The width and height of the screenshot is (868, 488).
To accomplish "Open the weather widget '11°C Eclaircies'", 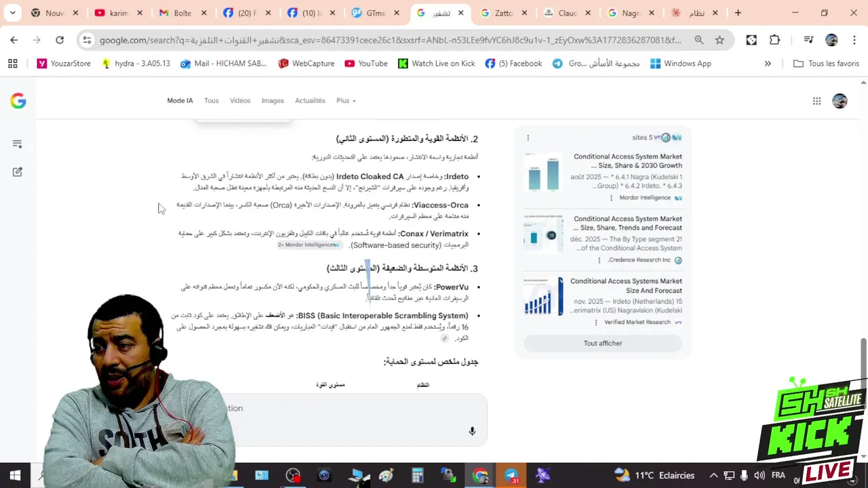I will [654, 476].
